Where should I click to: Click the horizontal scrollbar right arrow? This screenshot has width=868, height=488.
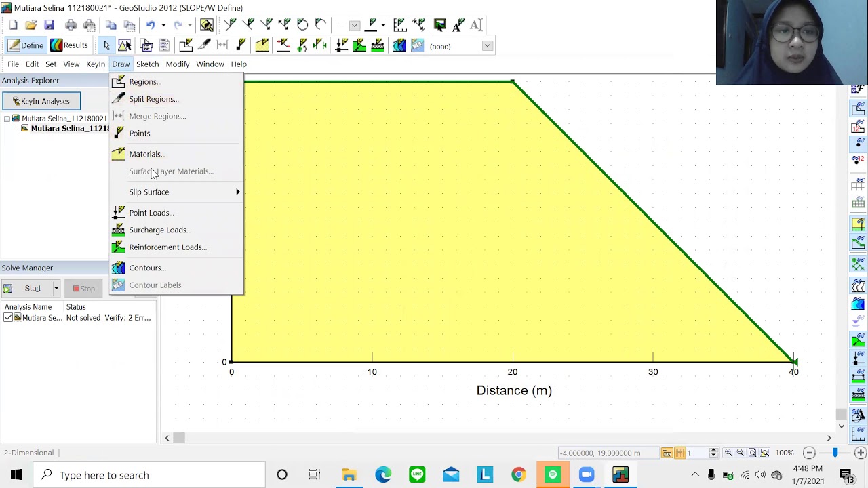click(829, 439)
